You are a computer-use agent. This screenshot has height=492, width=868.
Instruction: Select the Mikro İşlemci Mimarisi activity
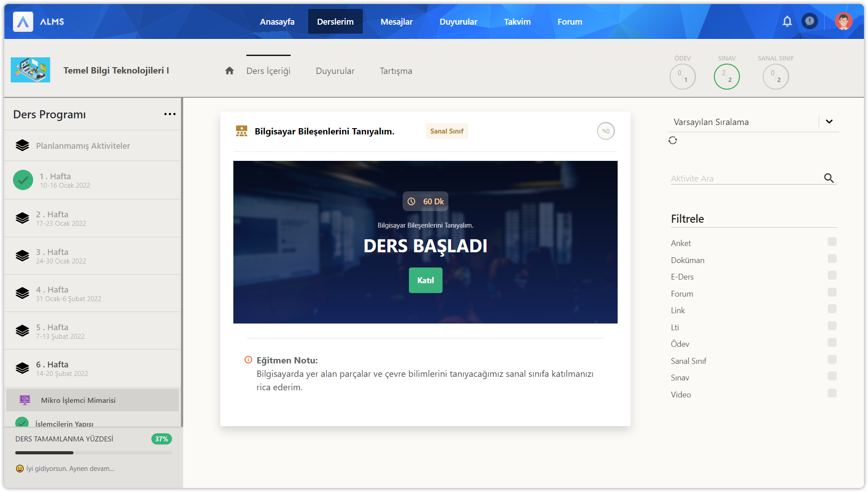pyautogui.click(x=78, y=400)
